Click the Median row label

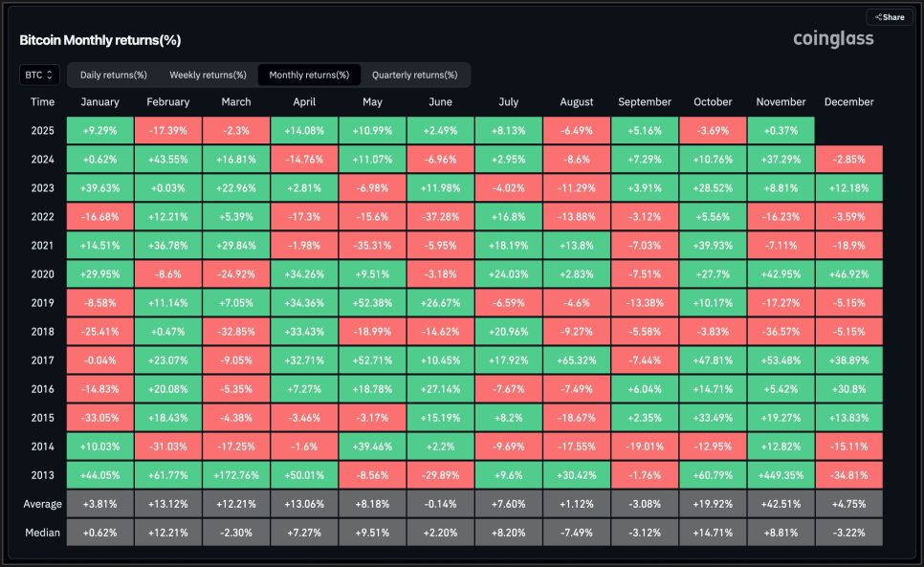point(42,532)
